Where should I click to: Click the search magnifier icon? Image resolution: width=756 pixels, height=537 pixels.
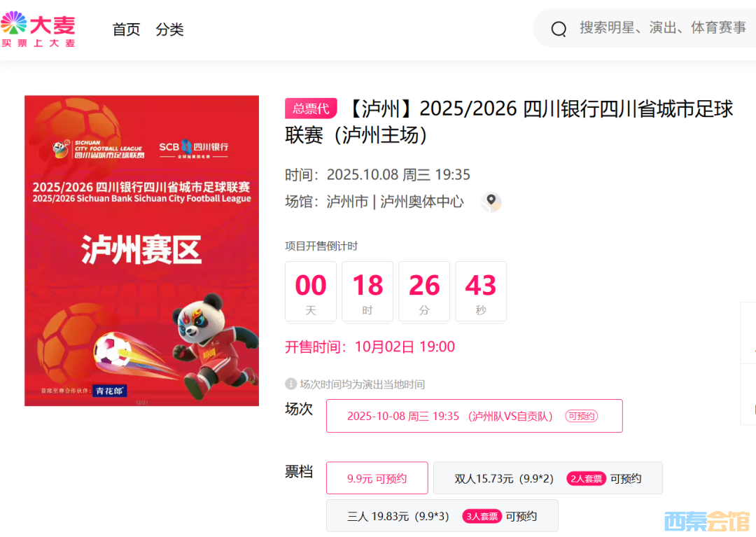[559, 29]
